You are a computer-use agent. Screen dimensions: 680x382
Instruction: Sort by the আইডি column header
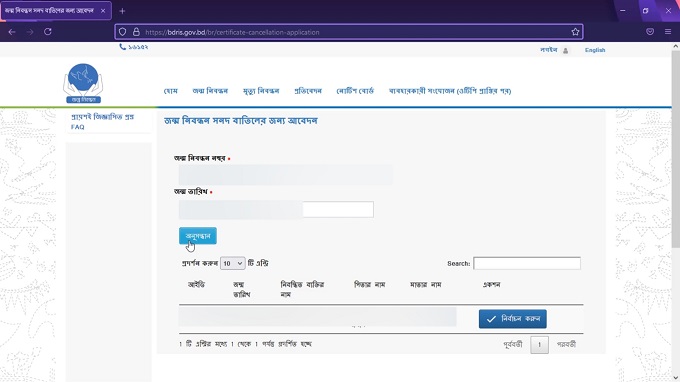[x=196, y=285]
